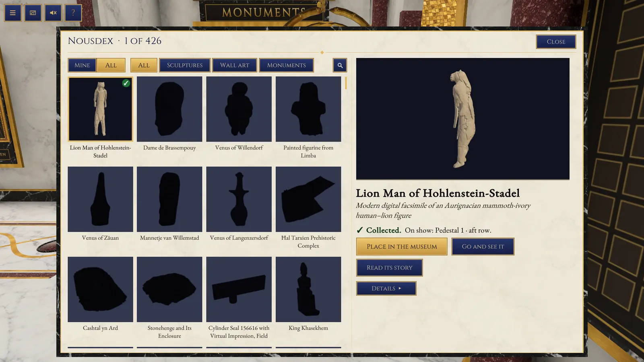Filter by Wall Art tab
The height and width of the screenshot is (362, 644).
click(x=235, y=65)
